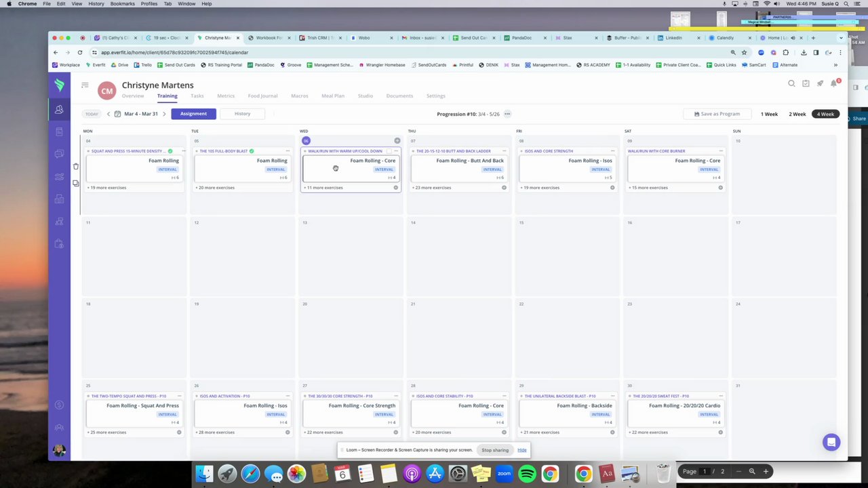
Task: Select 2 Week view
Action: coord(797,114)
